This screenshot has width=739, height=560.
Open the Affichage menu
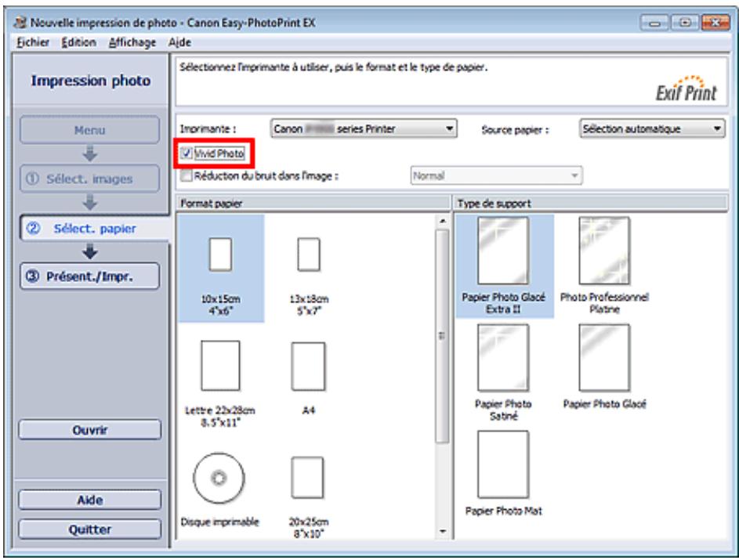pyautogui.click(x=132, y=42)
